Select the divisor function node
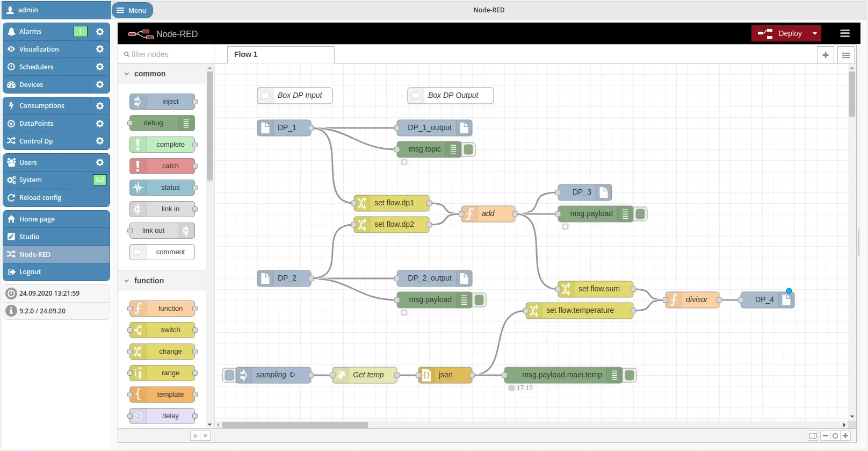Image resolution: width=868 pixels, height=451 pixels. click(692, 300)
